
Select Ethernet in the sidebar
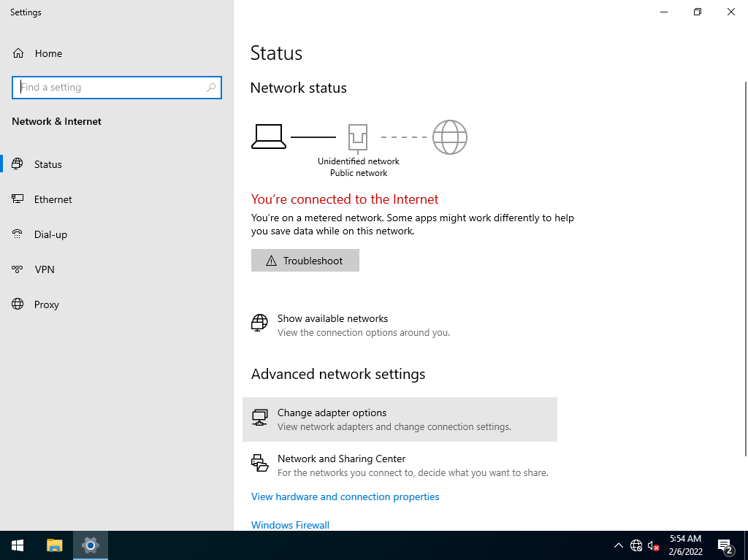117,199
